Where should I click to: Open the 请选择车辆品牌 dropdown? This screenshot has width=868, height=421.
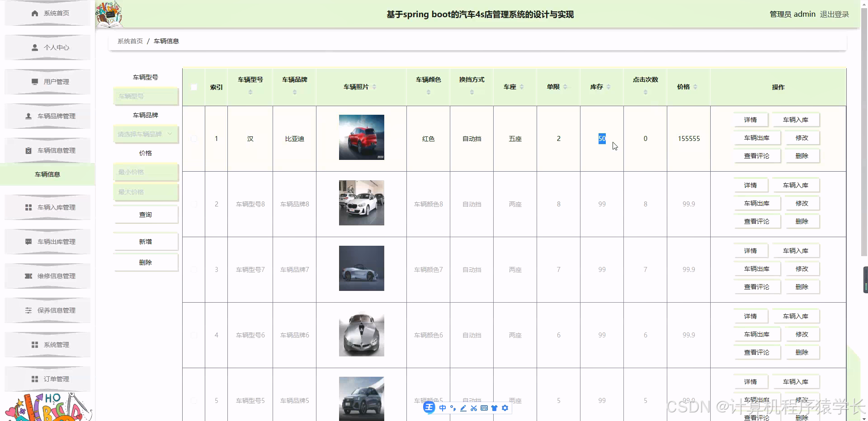[x=146, y=134]
